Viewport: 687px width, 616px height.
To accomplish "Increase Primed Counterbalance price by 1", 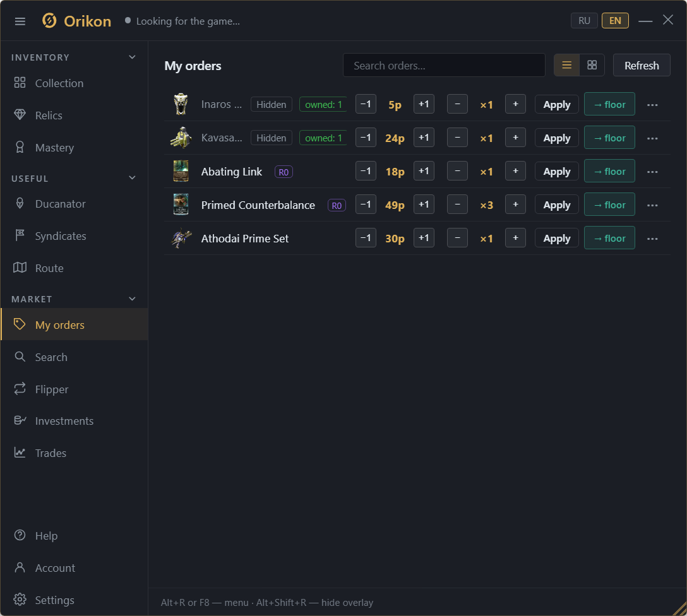I will (x=424, y=204).
